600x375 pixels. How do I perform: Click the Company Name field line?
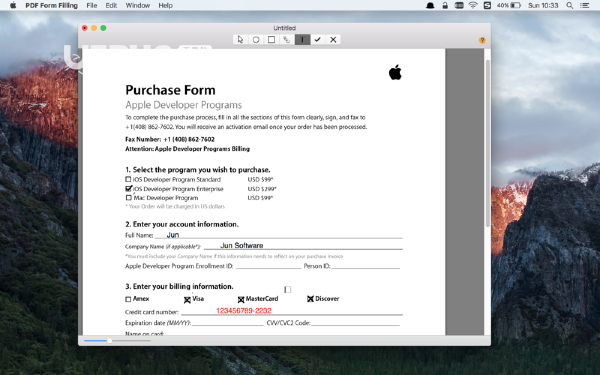[x=303, y=245]
